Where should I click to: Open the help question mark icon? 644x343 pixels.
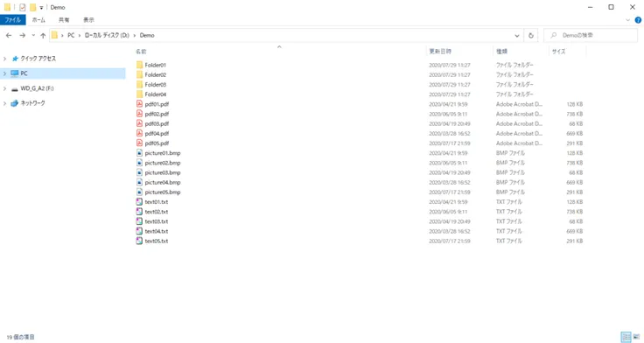(x=638, y=20)
